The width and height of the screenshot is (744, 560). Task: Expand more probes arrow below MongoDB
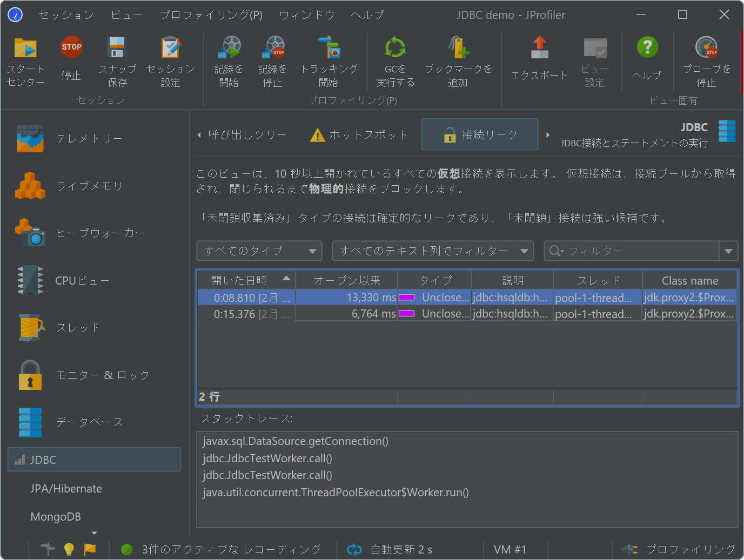tap(95, 534)
